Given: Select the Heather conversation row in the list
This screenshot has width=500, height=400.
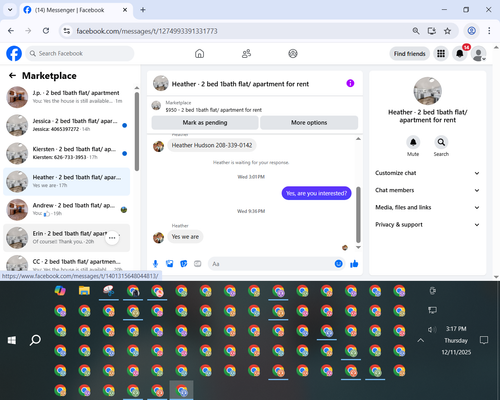Looking at the screenshot, I should pyautogui.click(x=67, y=181).
